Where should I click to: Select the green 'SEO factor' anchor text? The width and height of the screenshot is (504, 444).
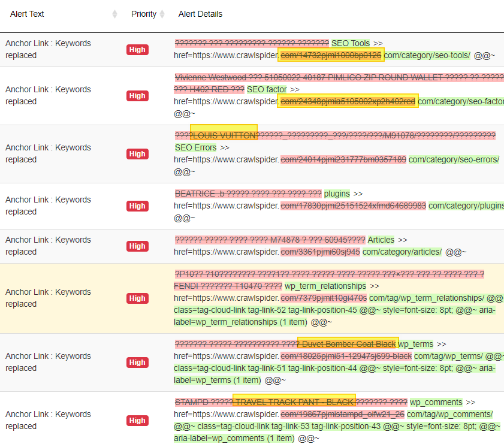[267, 89]
